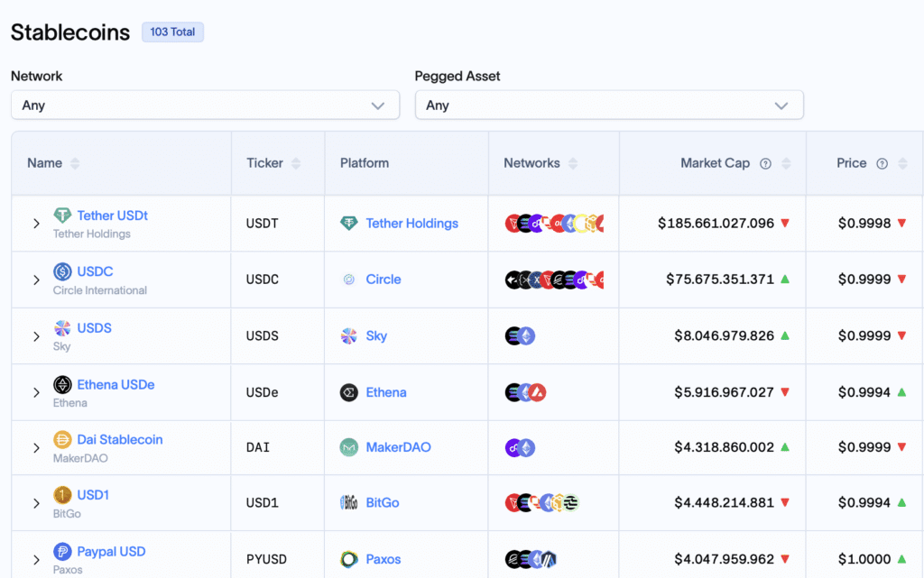Click the Platform column header
This screenshot has height=578, width=924.
click(x=365, y=163)
